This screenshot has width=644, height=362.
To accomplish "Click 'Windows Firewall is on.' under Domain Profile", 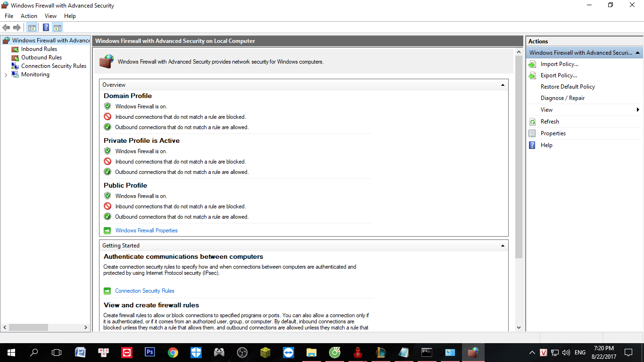I will [141, 107].
